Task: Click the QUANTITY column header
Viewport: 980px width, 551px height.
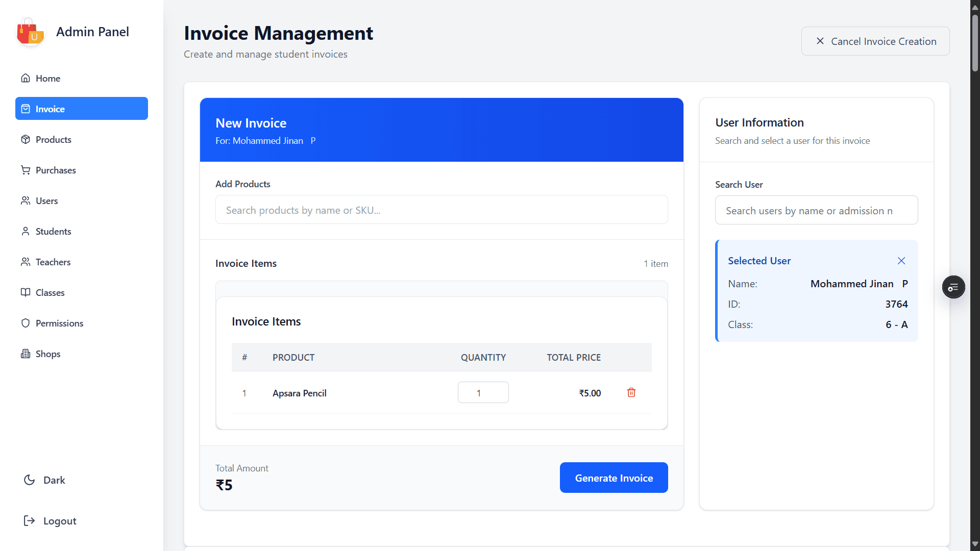Action: click(483, 357)
